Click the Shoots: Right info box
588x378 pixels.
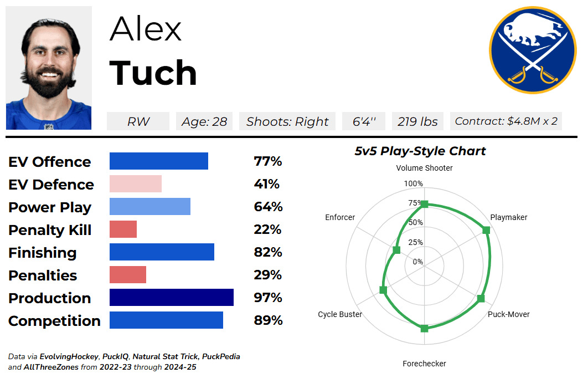click(x=287, y=121)
